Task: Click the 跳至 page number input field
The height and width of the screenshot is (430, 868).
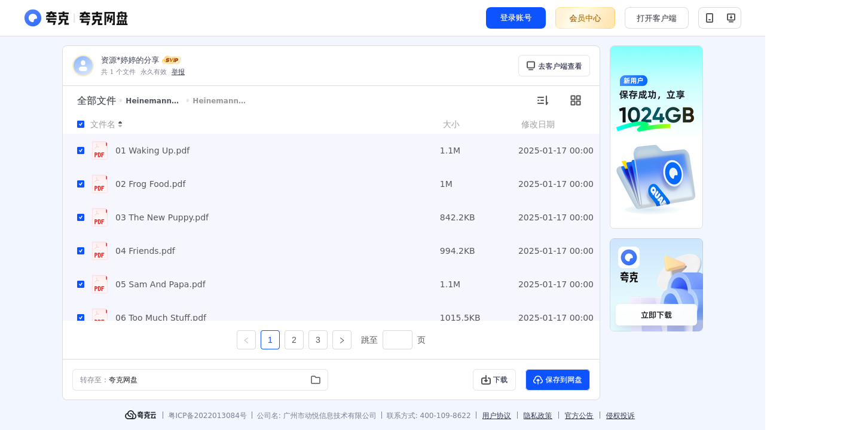Action: click(398, 340)
